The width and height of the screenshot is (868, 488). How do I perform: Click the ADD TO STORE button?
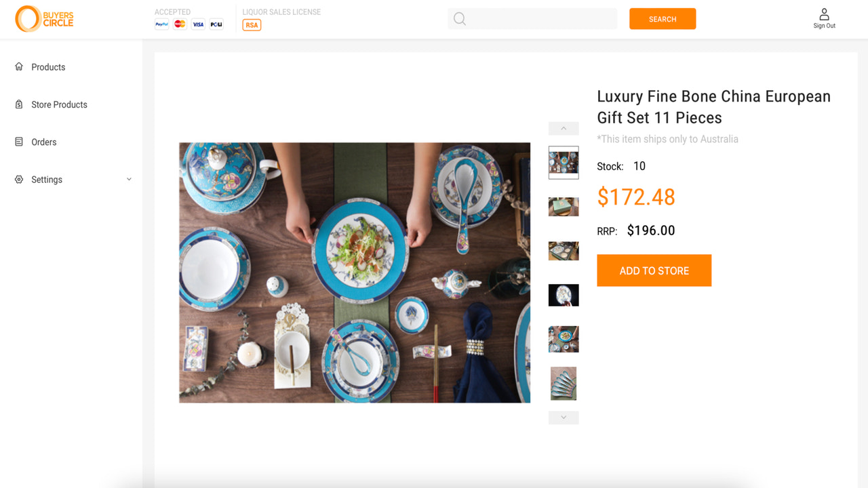pyautogui.click(x=654, y=270)
